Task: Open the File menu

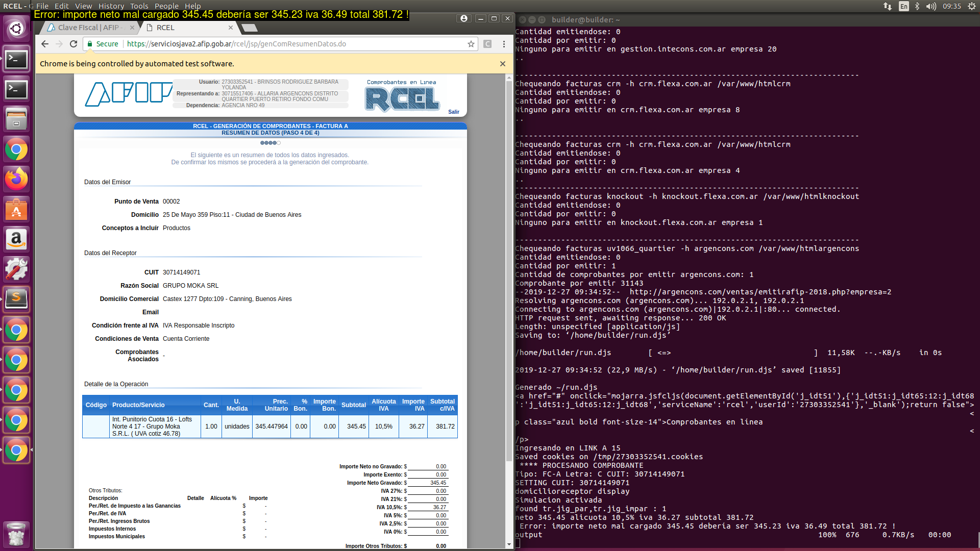Action: pos(42,6)
